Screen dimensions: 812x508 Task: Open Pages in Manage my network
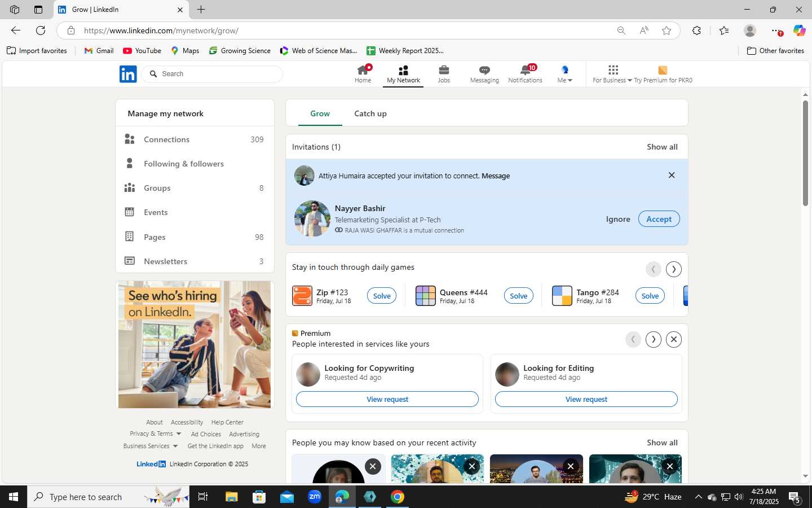195,237
